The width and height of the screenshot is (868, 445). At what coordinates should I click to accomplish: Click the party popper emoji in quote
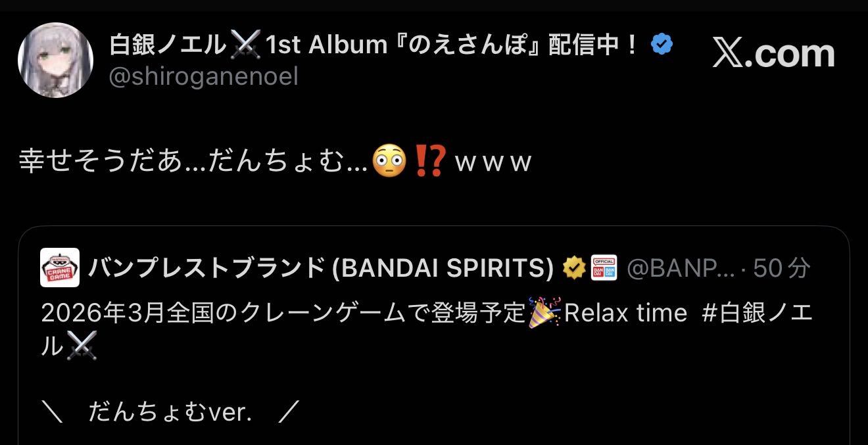(545, 312)
